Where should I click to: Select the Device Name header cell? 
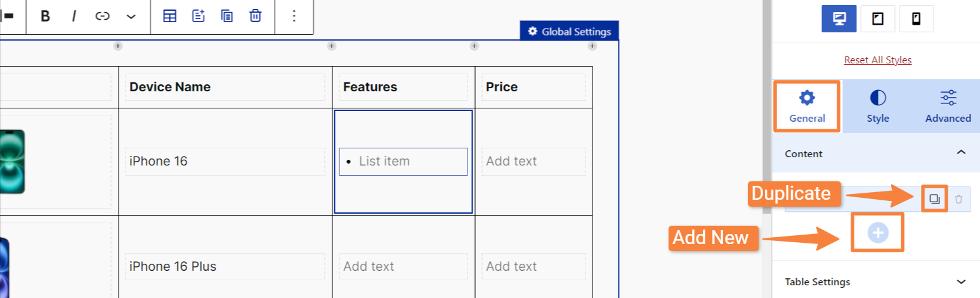point(225,87)
